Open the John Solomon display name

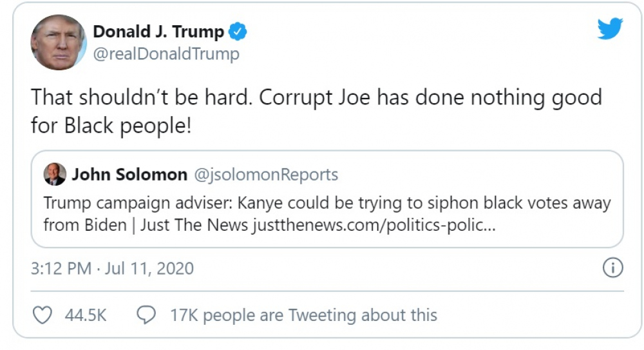(129, 174)
